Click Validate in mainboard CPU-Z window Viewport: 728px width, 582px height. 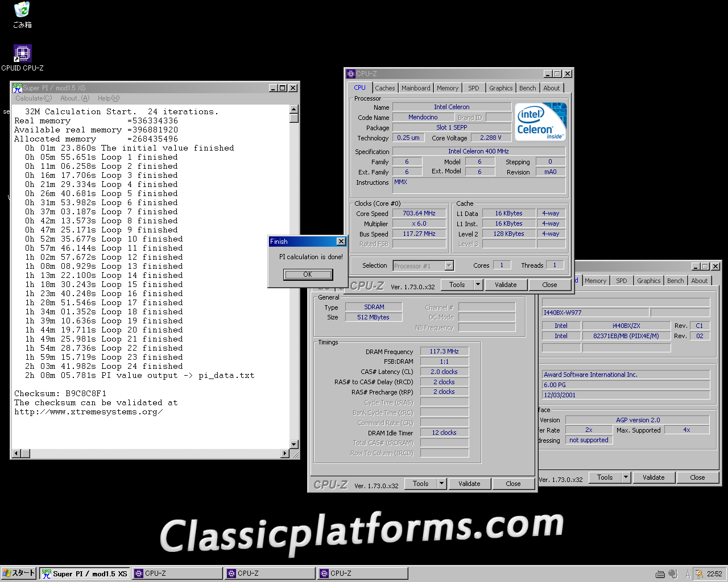654,477
